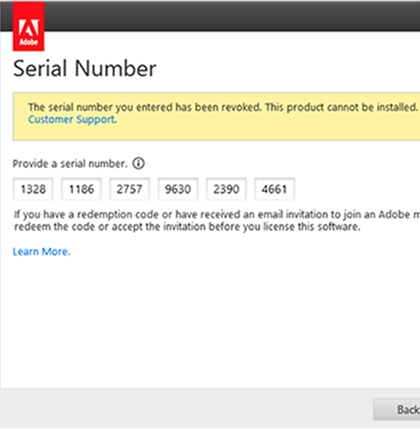Go back with the Back button
The width and height of the screenshot is (420, 429).
(x=397, y=410)
